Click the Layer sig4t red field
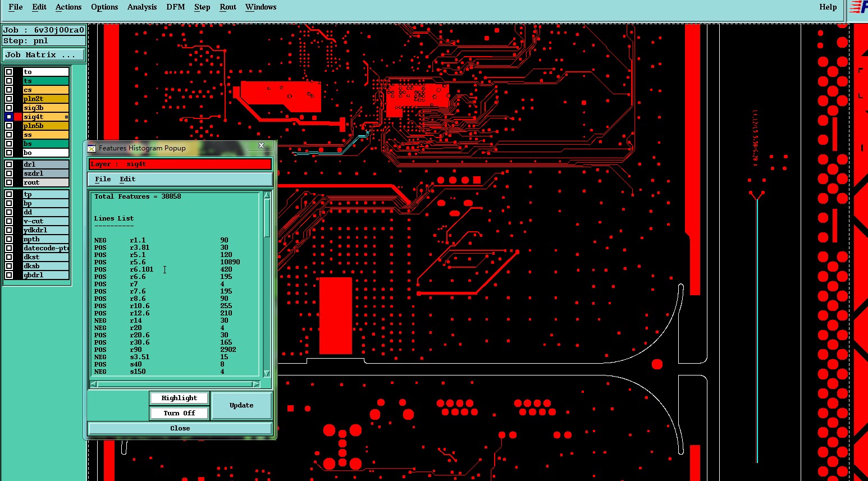Image resolution: width=868 pixels, height=481 pixels. 180,164
